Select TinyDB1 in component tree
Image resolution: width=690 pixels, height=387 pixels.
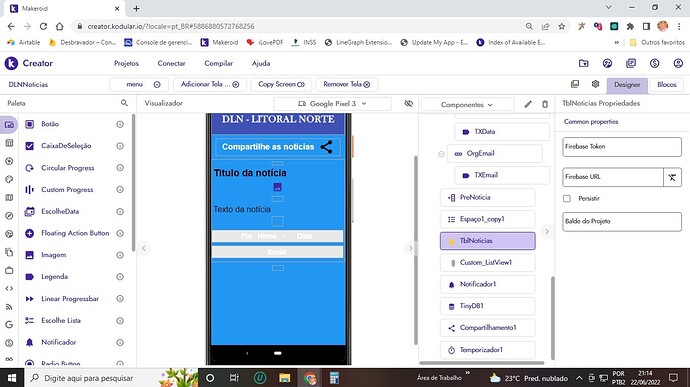(488, 306)
